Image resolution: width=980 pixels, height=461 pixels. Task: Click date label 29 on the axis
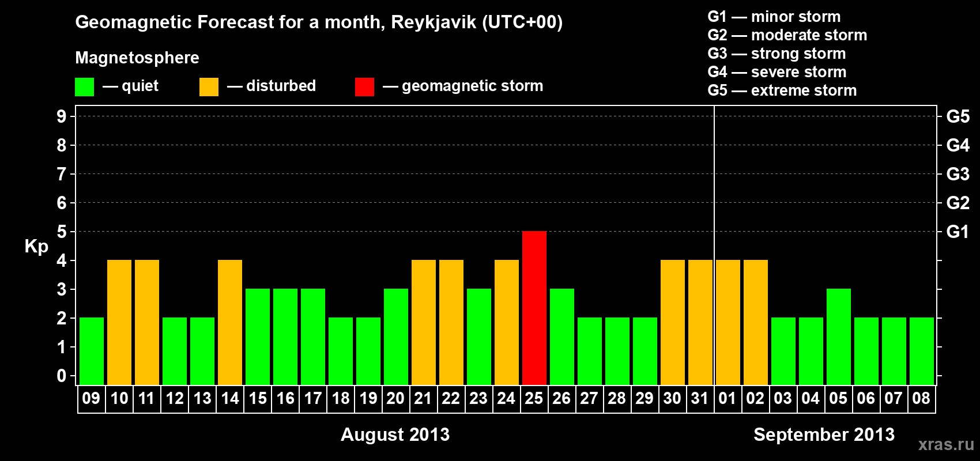(x=644, y=399)
